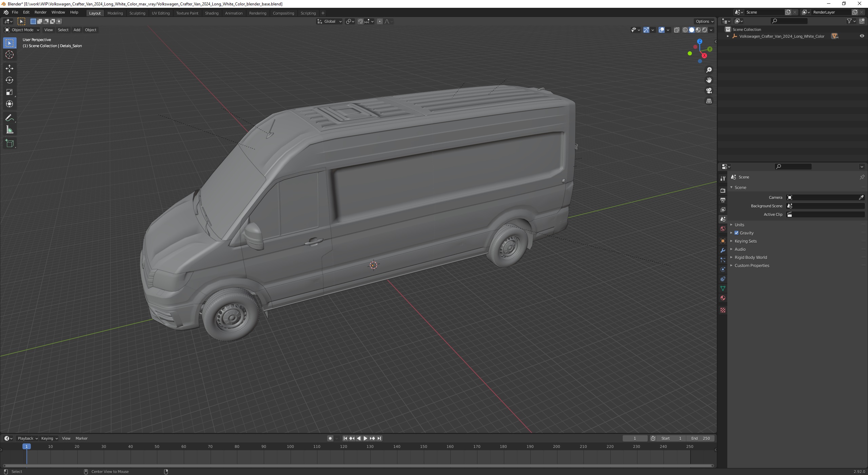The image size is (868, 475).
Task: Open Render properties tab
Action: [x=723, y=190]
